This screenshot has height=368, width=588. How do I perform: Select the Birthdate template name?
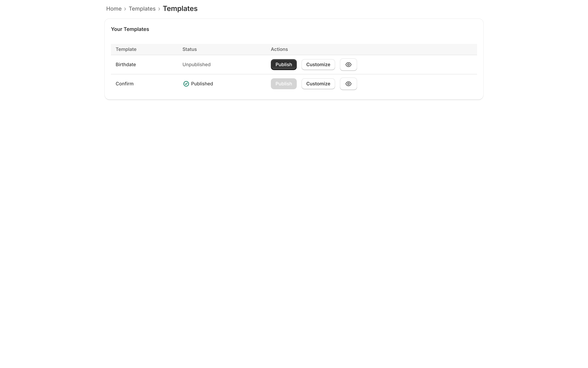pos(126,64)
